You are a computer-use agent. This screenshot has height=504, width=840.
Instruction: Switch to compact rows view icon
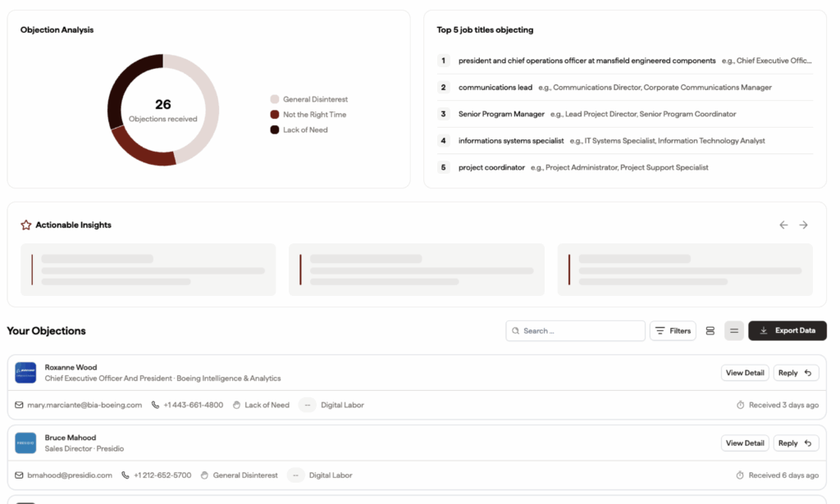pyautogui.click(x=734, y=330)
